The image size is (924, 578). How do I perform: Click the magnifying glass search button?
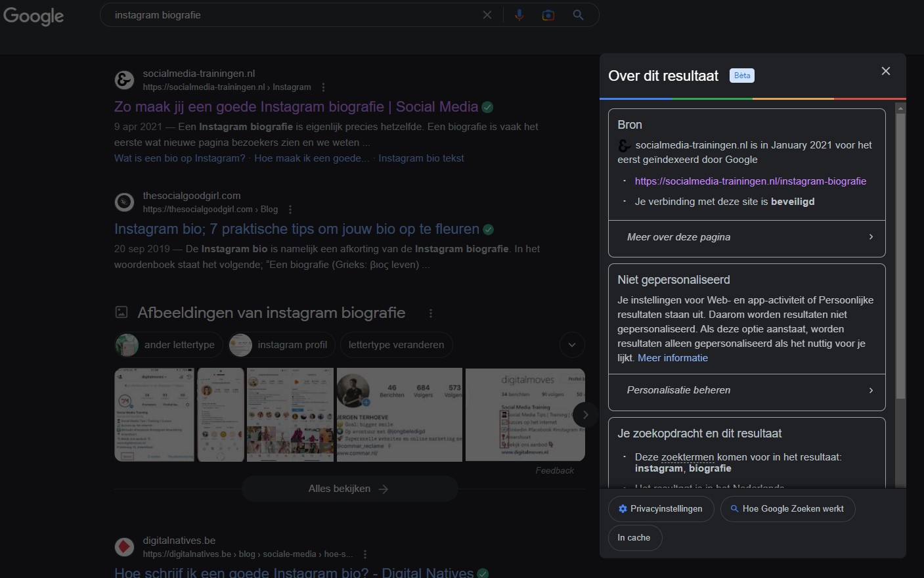point(578,15)
